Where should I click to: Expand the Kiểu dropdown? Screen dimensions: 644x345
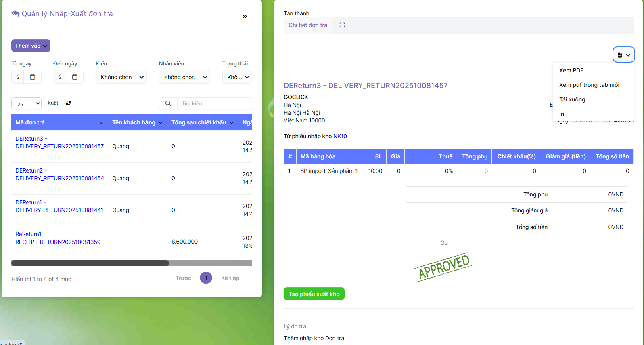(x=121, y=77)
